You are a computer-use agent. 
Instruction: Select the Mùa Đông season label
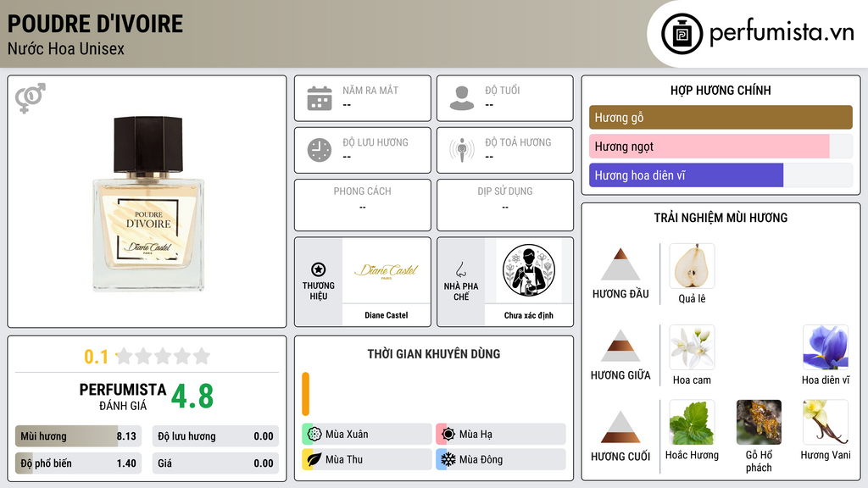click(481, 459)
